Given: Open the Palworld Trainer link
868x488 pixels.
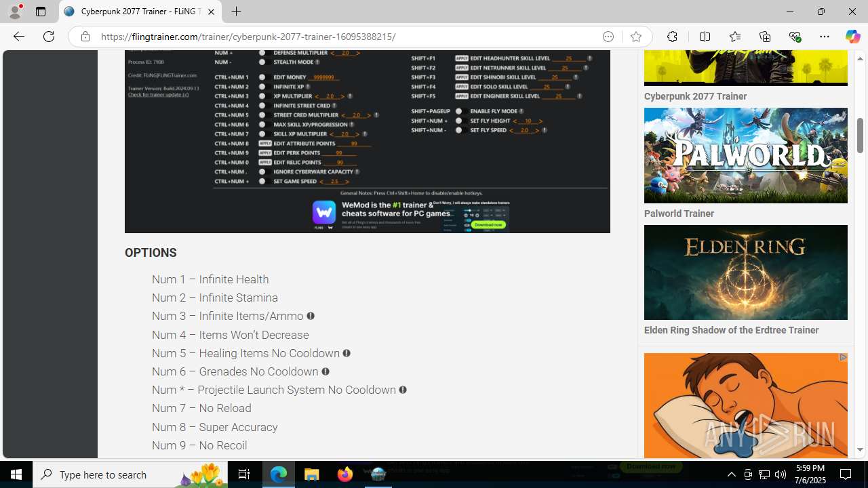Looking at the screenshot, I should point(679,213).
